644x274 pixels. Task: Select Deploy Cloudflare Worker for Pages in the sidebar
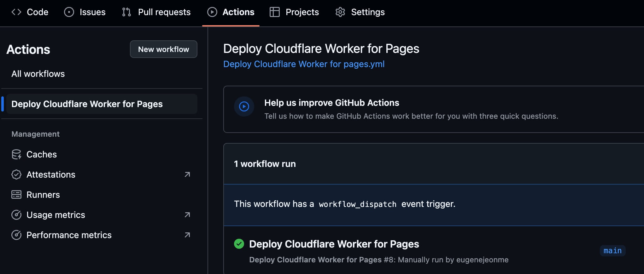point(102,104)
